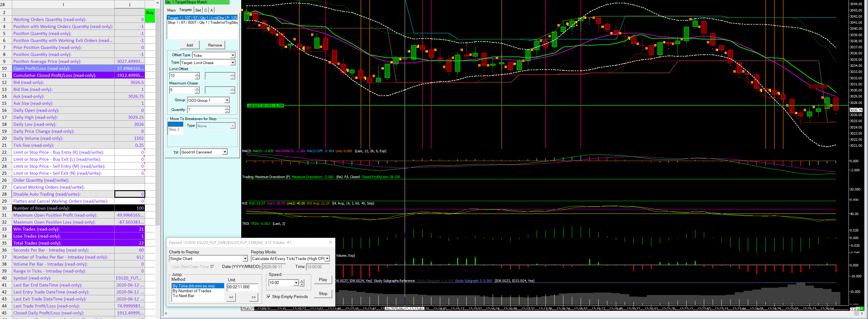Select the Target 1 row in targets list

pos(202,18)
